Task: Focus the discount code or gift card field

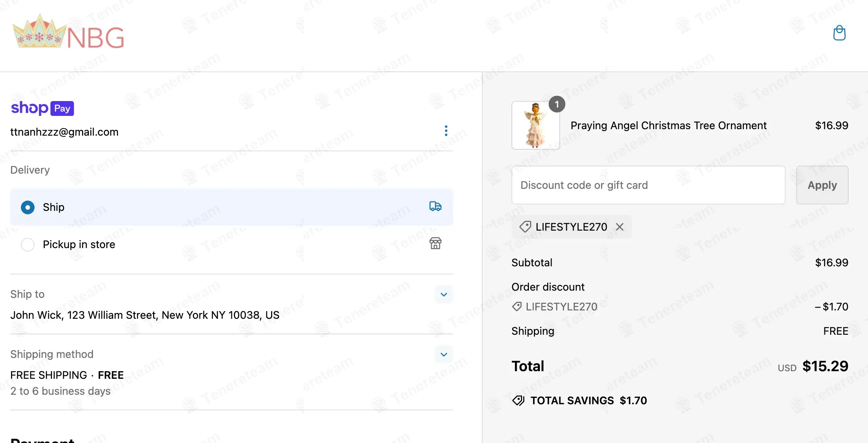Action: (648, 185)
